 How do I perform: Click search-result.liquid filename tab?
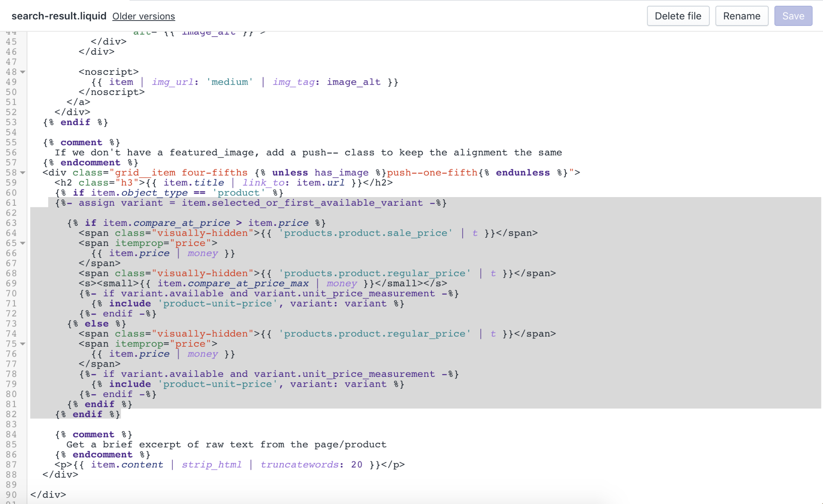coord(59,16)
